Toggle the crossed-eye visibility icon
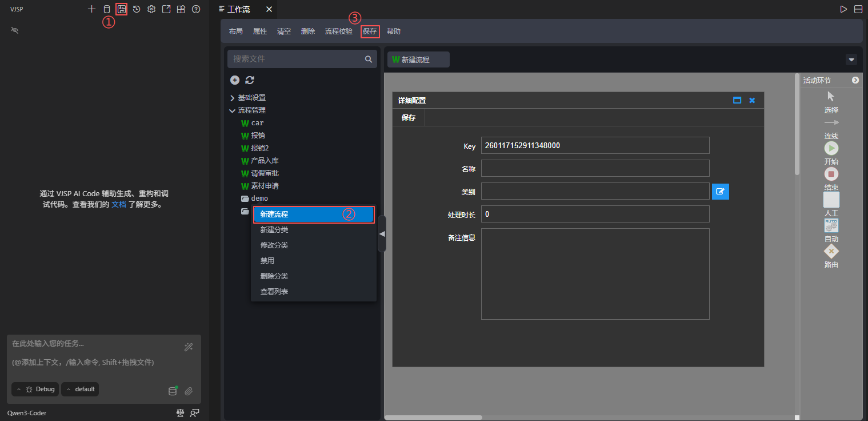Image resolution: width=868 pixels, height=421 pixels. (x=15, y=30)
